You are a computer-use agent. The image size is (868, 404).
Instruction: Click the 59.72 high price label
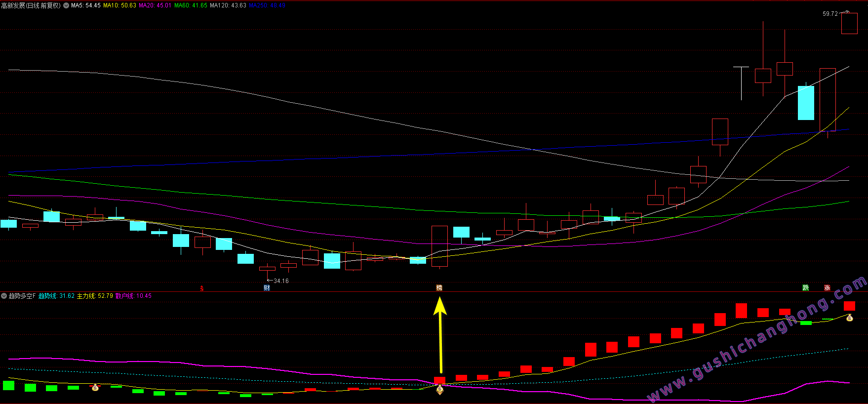point(830,14)
